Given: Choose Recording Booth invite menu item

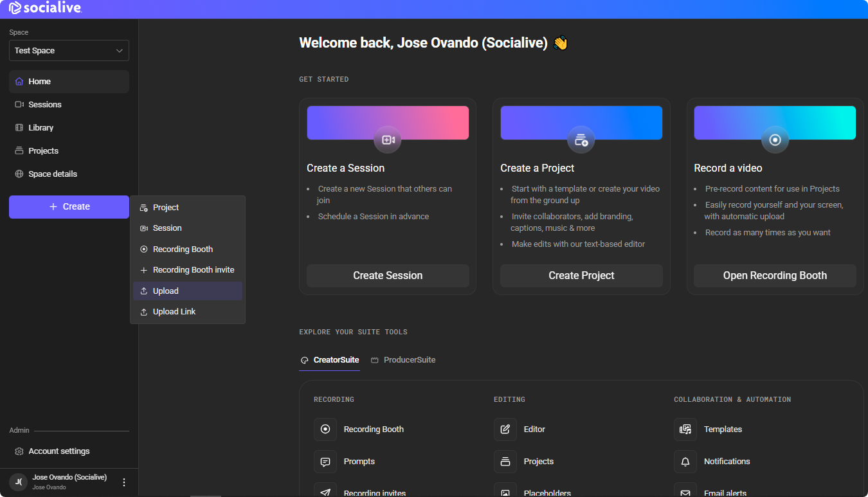Looking at the screenshot, I should click(x=188, y=270).
